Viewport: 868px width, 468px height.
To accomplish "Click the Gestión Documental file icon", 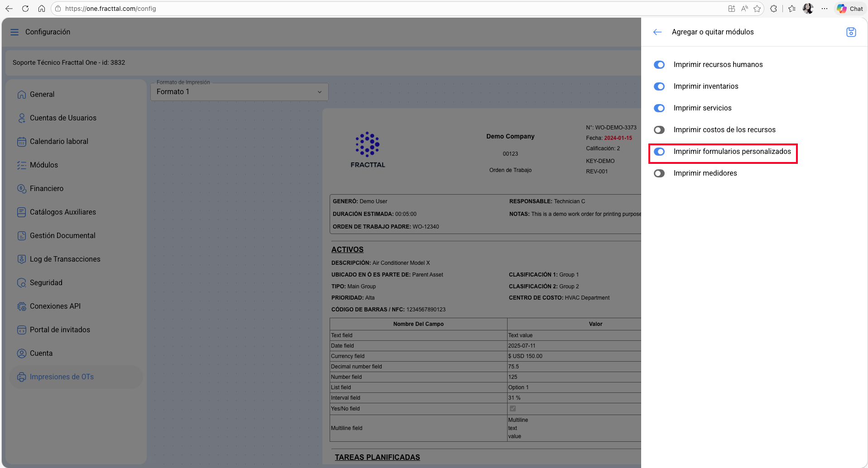I will click(x=22, y=236).
